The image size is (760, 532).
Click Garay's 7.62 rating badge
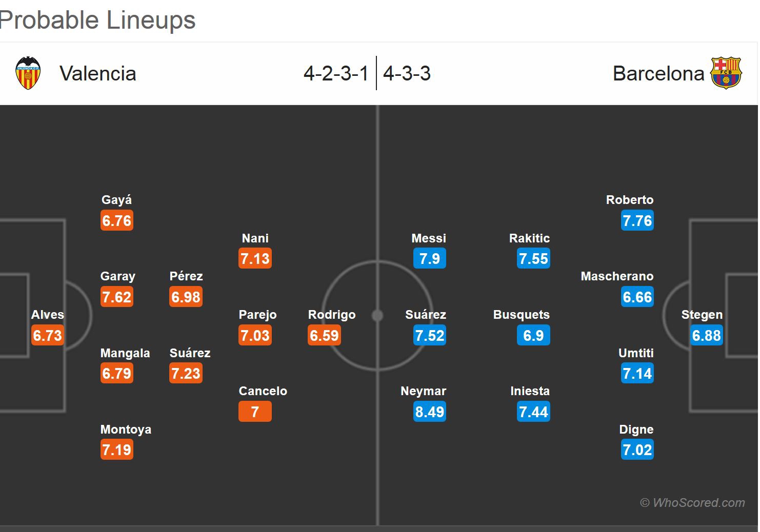117,297
